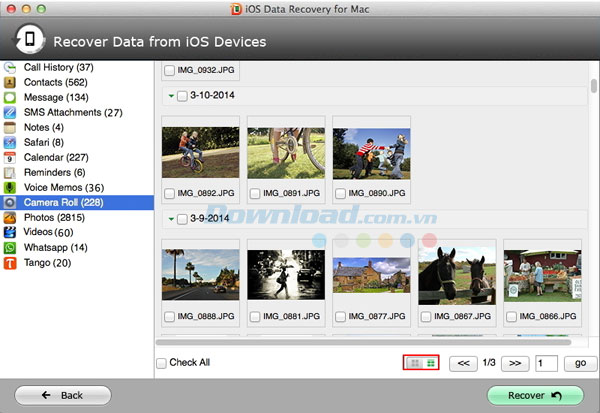600x413 pixels.
Task: Select the Whatsapp icon in sidebar
Action: [x=10, y=247]
